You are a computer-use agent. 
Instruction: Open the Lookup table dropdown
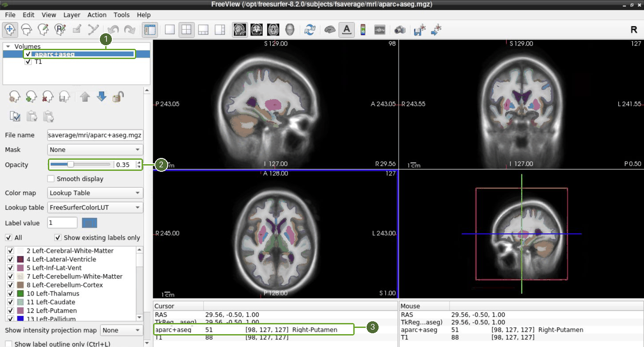coord(95,207)
